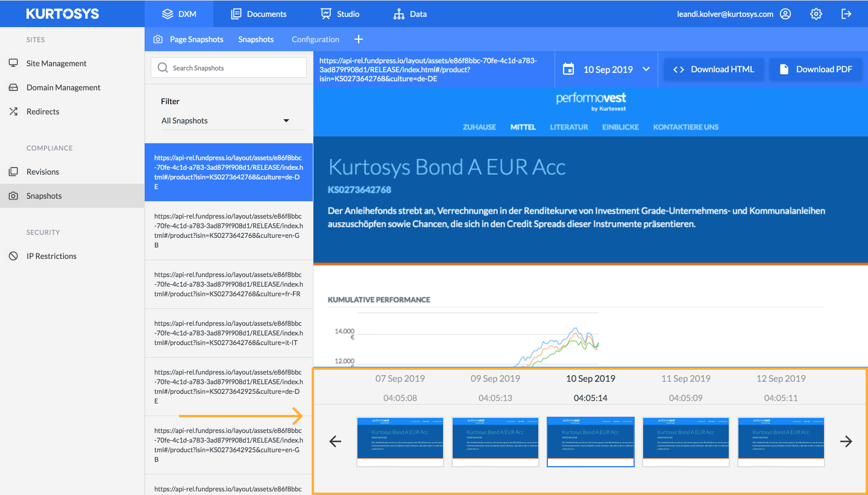
Task: Advance snapshots with right arrow
Action: pos(846,441)
